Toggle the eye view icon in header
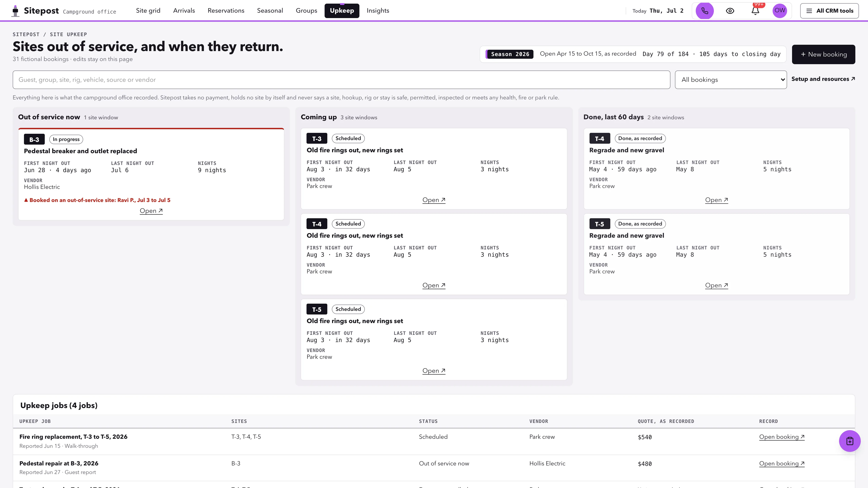 pyautogui.click(x=730, y=11)
